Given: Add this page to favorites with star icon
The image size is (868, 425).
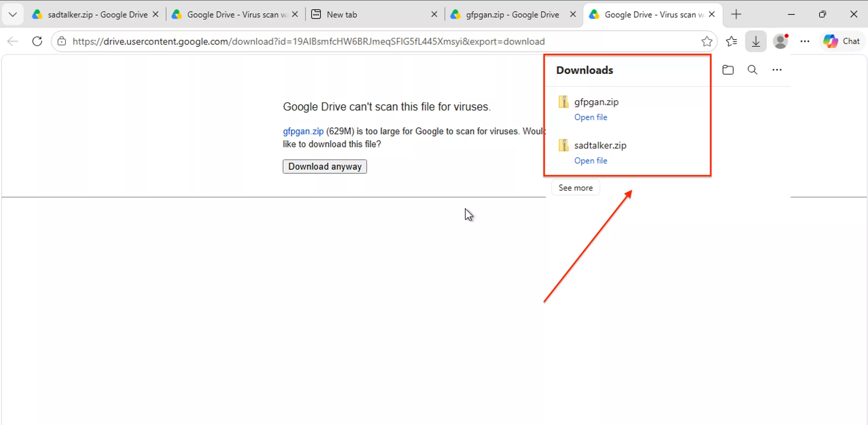Looking at the screenshot, I should [707, 41].
